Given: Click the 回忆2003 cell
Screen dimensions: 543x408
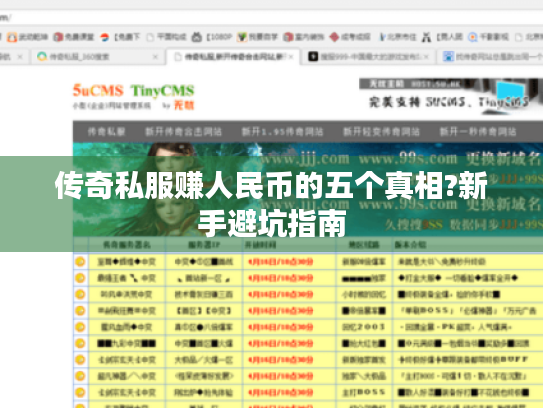Looking at the screenshot, I should (364, 327).
